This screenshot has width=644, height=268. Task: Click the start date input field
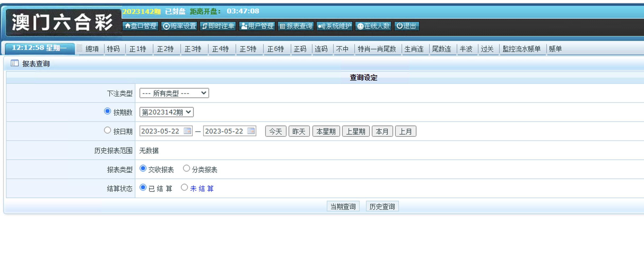(x=166, y=131)
